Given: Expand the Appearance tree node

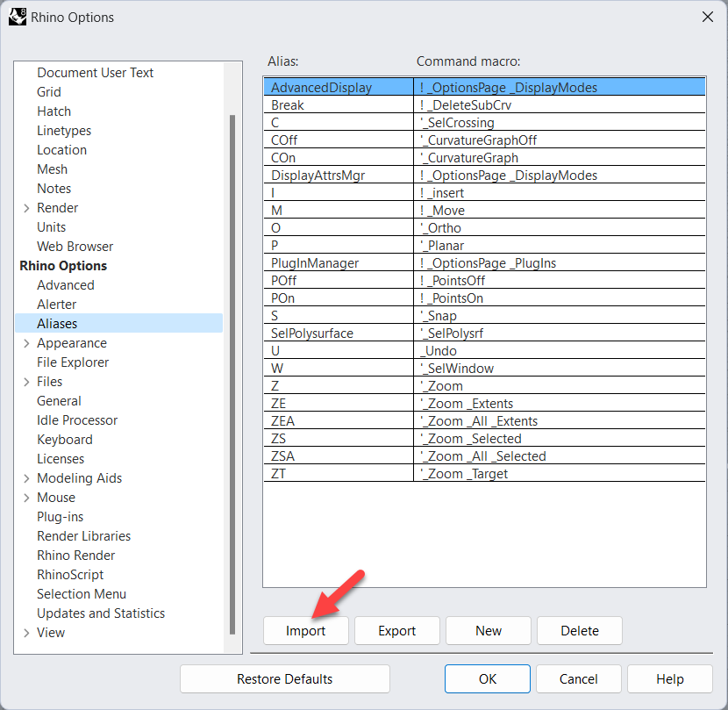Looking at the screenshot, I should pos(26,343).
